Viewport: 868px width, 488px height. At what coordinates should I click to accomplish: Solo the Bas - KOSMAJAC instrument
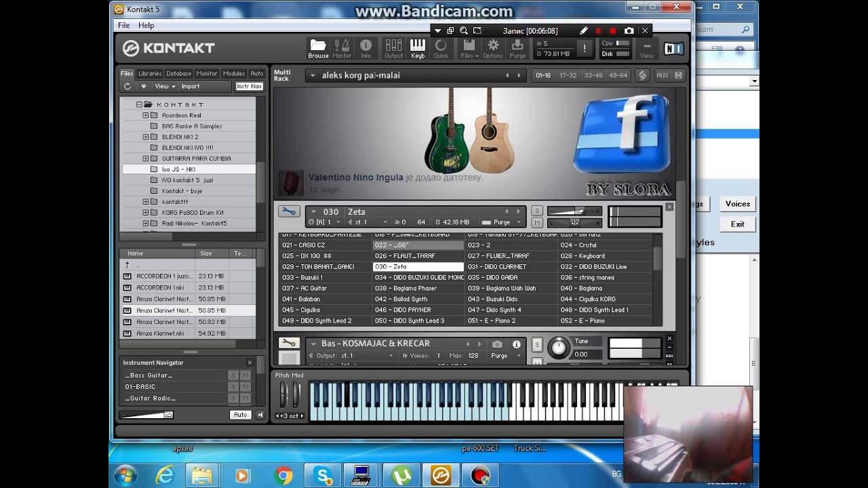tap(537, 345)
